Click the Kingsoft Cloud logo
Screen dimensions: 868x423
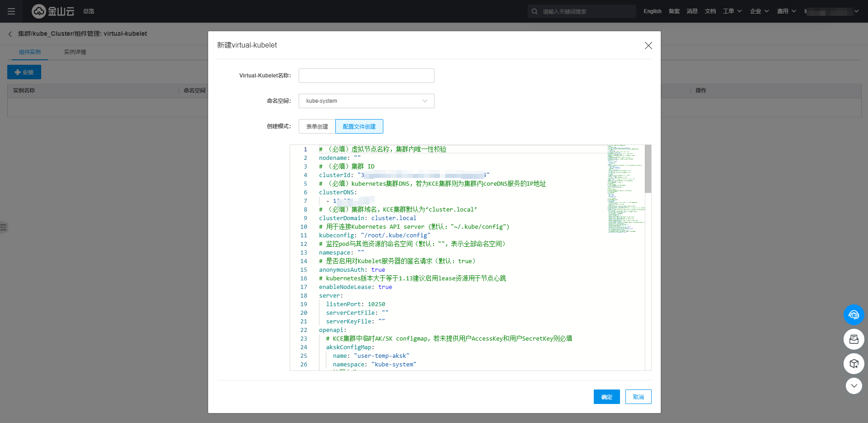pyautogui.click(x=53, y=11)
